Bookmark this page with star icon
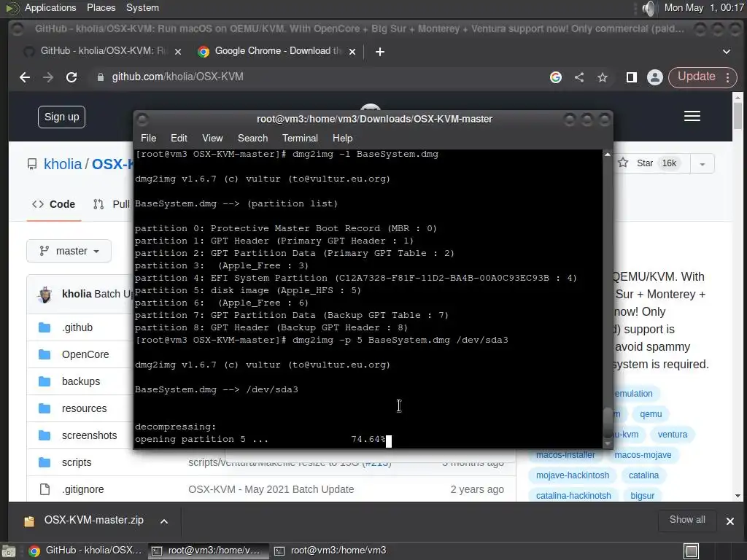Image resolution: width=747 pixels, height=560 pixels. tap(603, 77)
